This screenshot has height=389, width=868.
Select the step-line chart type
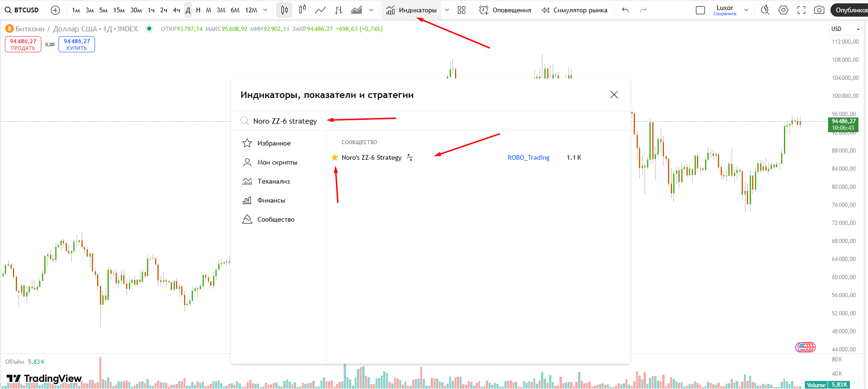338,10
